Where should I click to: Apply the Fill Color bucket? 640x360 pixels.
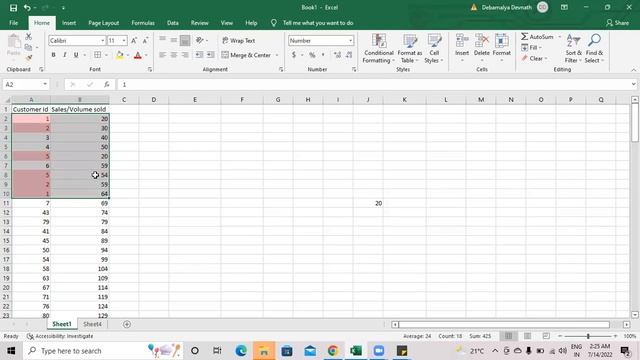coord(120,55)
